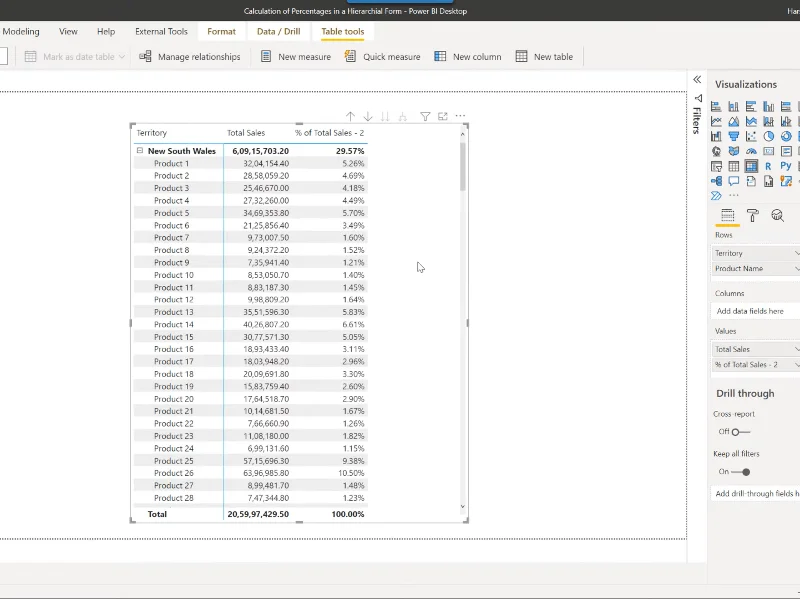Viewport: 800px width, 599px height.
Task: Select the Power Automate chevrons visual
Action: (x=716, y=195)
